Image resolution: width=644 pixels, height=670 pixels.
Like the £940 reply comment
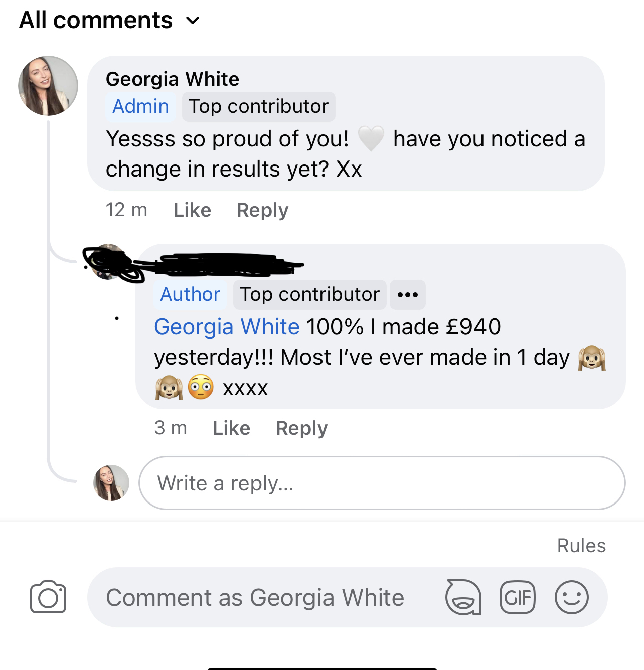coord(231,428)
